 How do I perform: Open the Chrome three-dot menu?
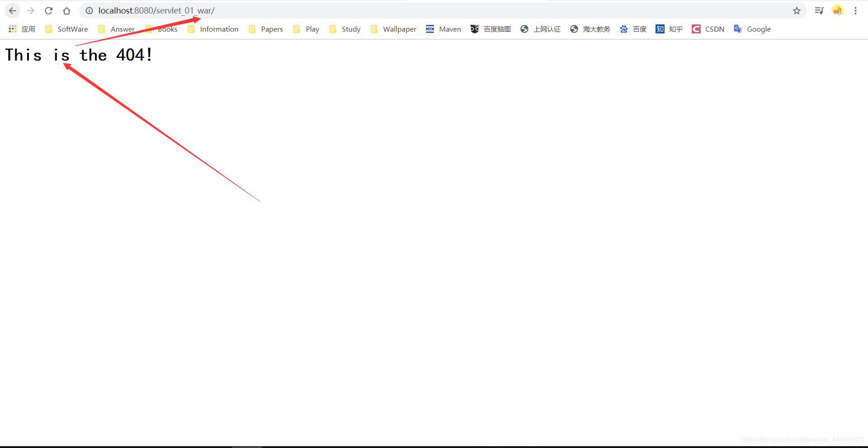point(855,11)
